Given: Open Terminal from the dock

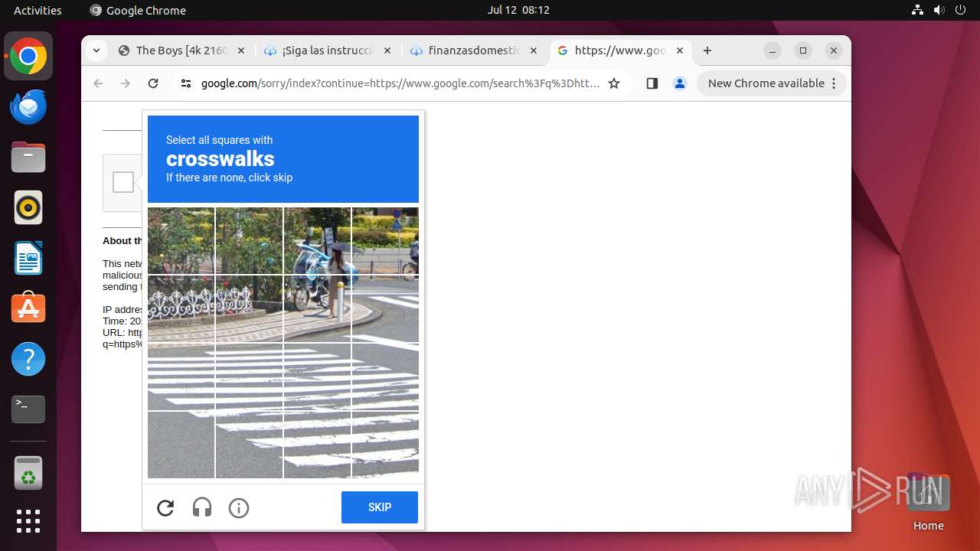Looking at the screenshot, I should tap(28, 409).
